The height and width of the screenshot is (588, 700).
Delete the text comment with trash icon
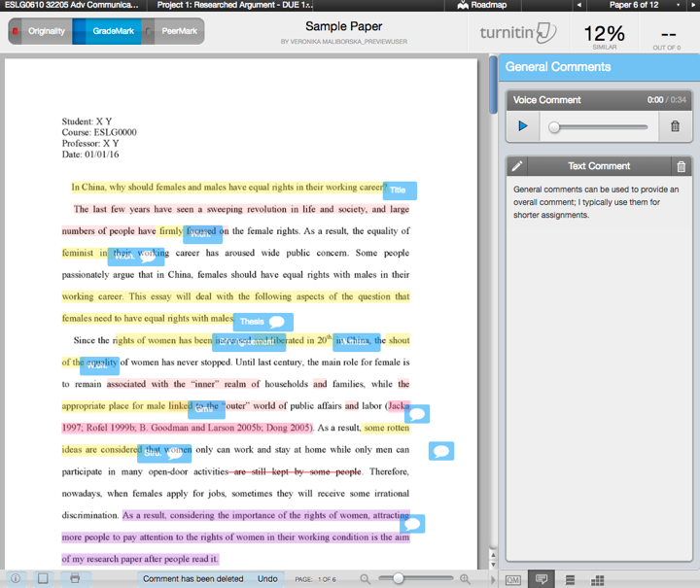point(681,166)
